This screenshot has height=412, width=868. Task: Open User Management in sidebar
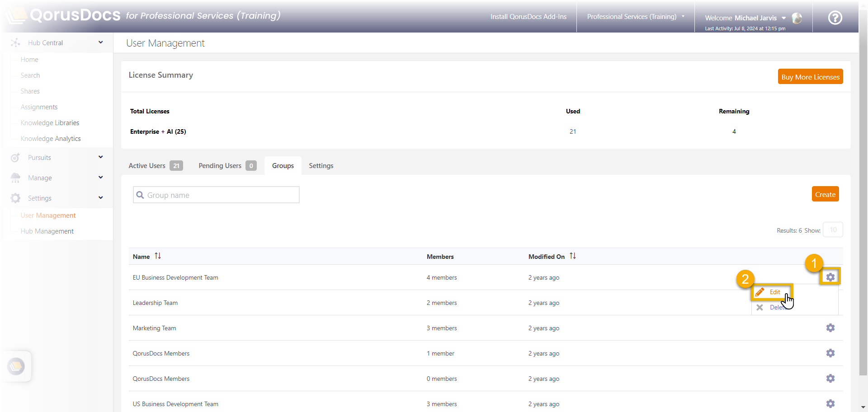click(48, 215)
